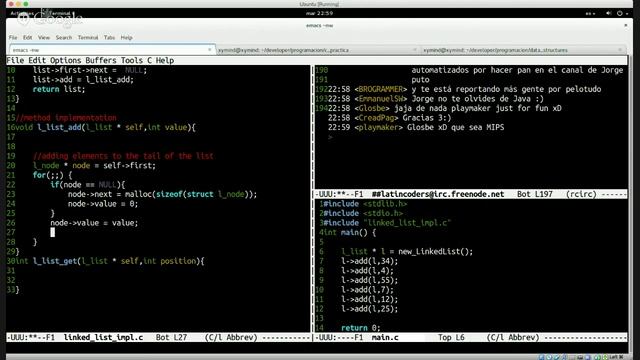Screen dimensions: 640x360
Task: Click 'if(node == NULL){' line
Action: pyautogui.click(x=88, y=184)
